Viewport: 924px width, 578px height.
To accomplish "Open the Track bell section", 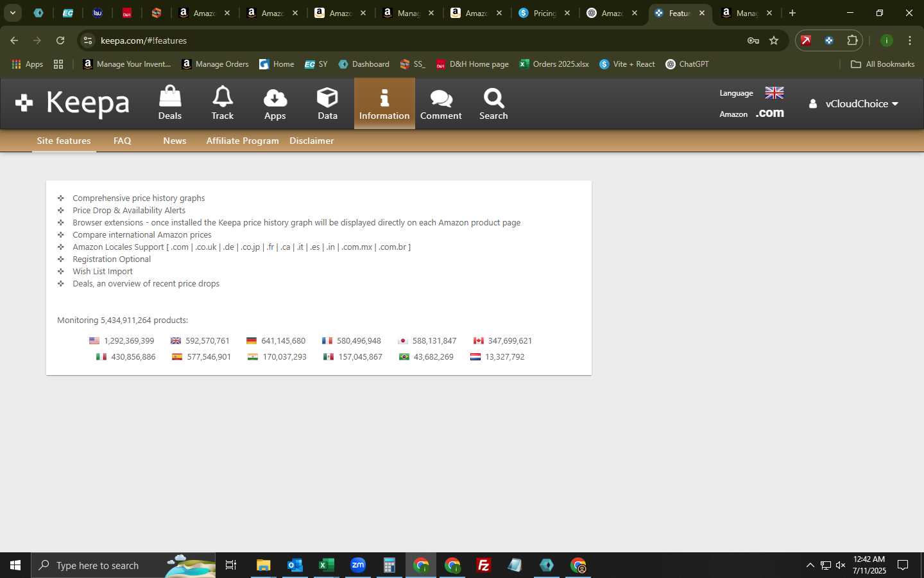I will click(223, 103).
